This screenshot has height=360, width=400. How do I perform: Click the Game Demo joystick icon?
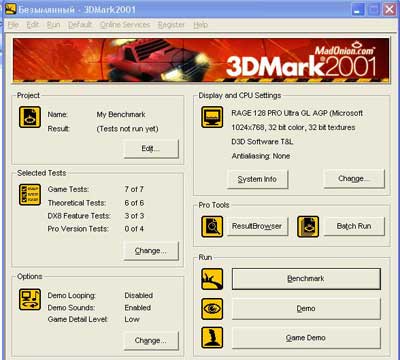pyautogui.click(x=212, y=338)
